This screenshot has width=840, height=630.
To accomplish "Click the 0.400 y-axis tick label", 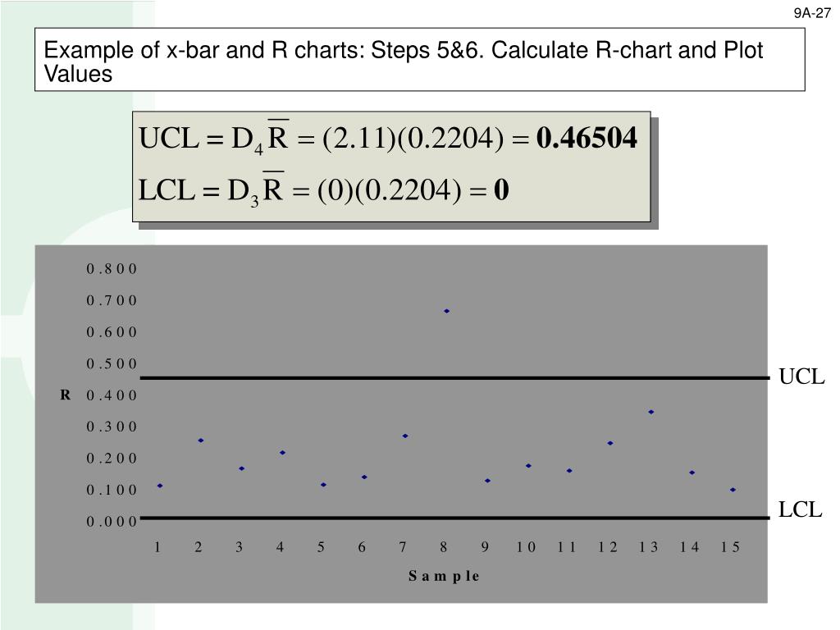I will 112,395.
